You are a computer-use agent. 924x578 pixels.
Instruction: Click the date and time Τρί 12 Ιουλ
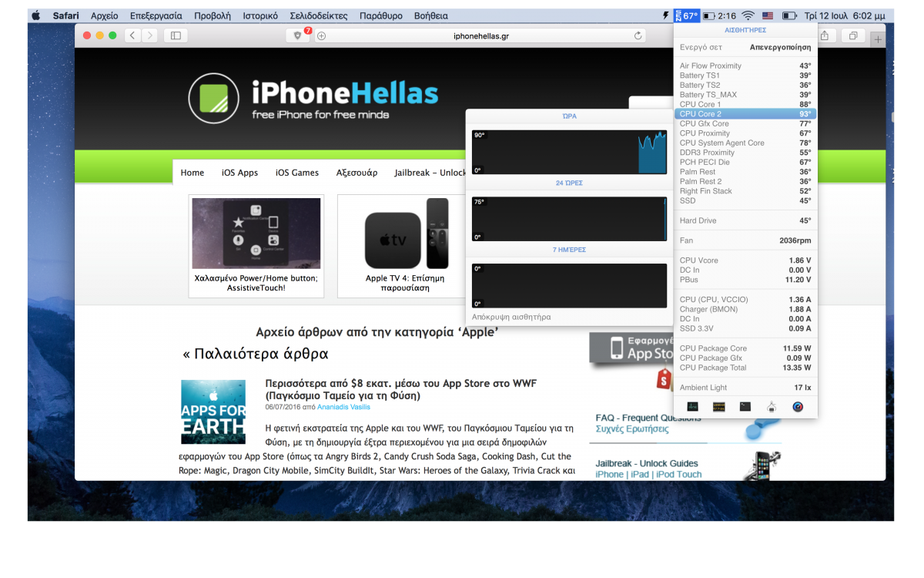coord(845,15)
